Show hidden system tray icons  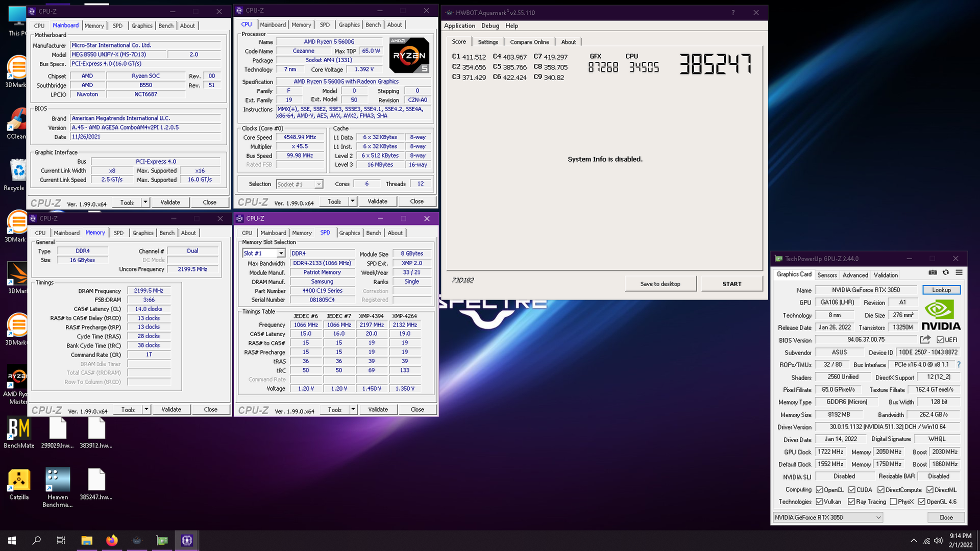point(913,541)
